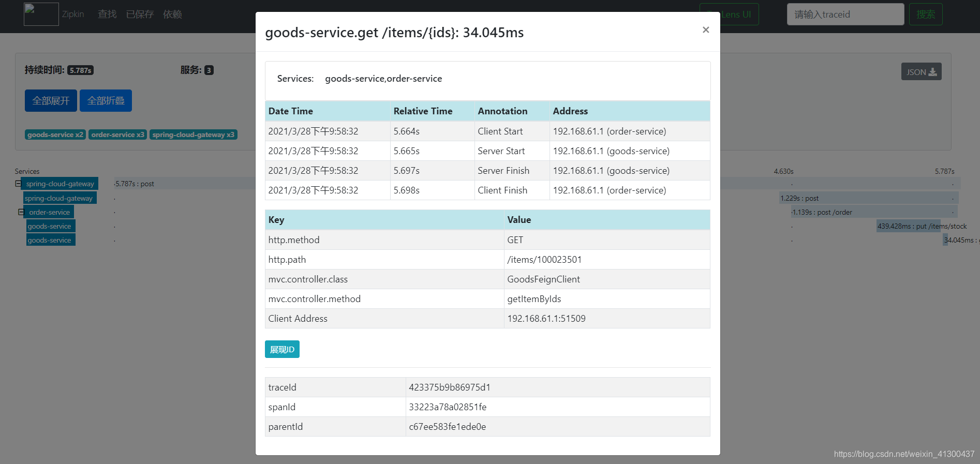Click the 5.664s relative time cell
Image resolution: width=980 pixels, height=464 pixels.
point(432,131)
